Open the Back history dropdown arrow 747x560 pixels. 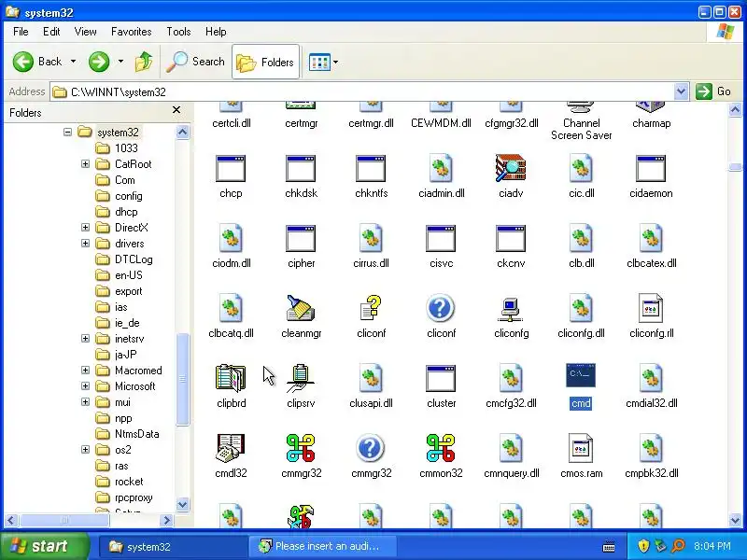(x=73, y=62)
